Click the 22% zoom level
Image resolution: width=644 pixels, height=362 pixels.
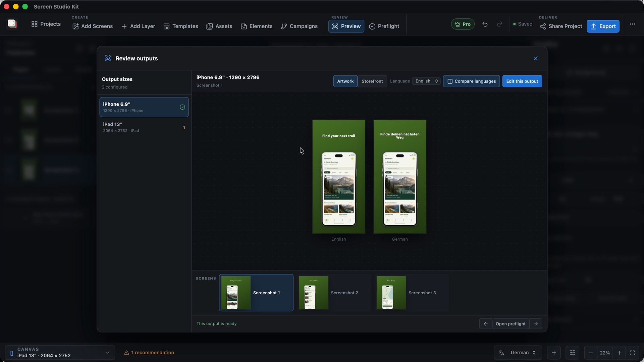[605, 353]
